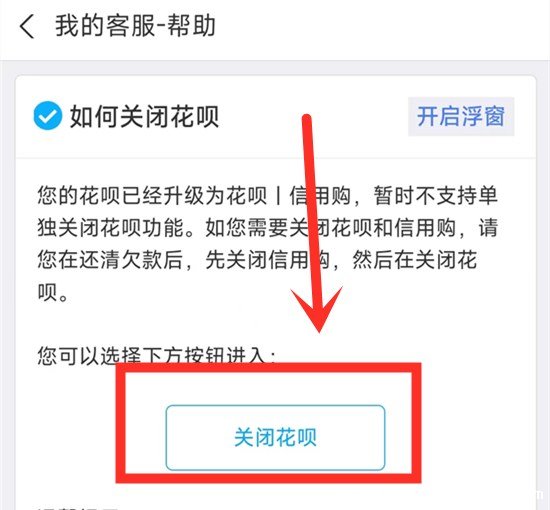
Task: Click the 我的客服-帮助 page title
Action: pos(135,26)
